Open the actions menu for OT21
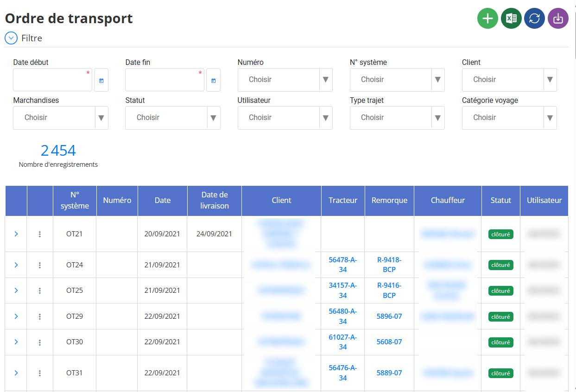Screen dimensions: 576x392 click(x=40, y=234)
